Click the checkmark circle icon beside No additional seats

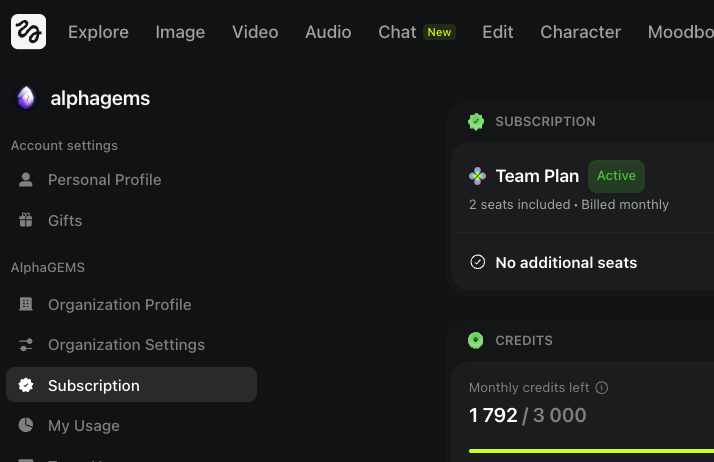(x=478, y=262)
